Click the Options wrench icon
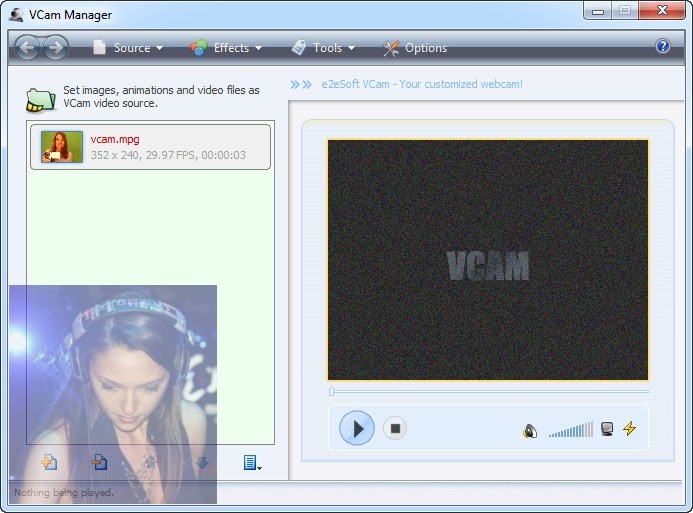693x513 pixels. [391, 48]
